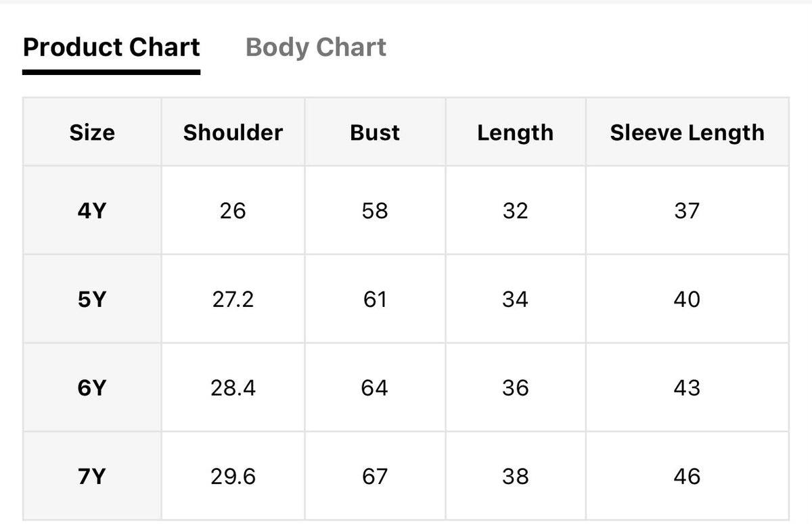Click the 67 bust value cell
This screenshot has height=524, width=812.
click(x=375, y=476)
